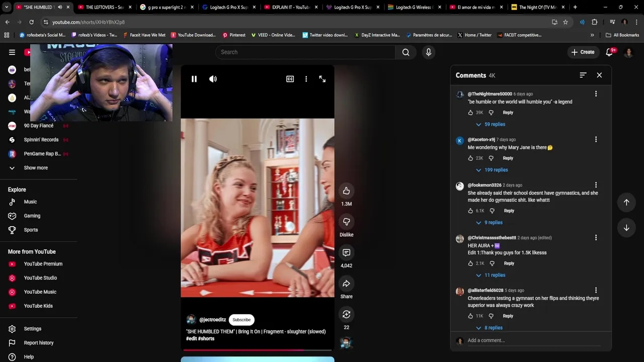Image resolution: width=644 pixels, height=362 pixels.
Task: Open options menu for TheNightmare50000's comment
Action: (596, 94)
